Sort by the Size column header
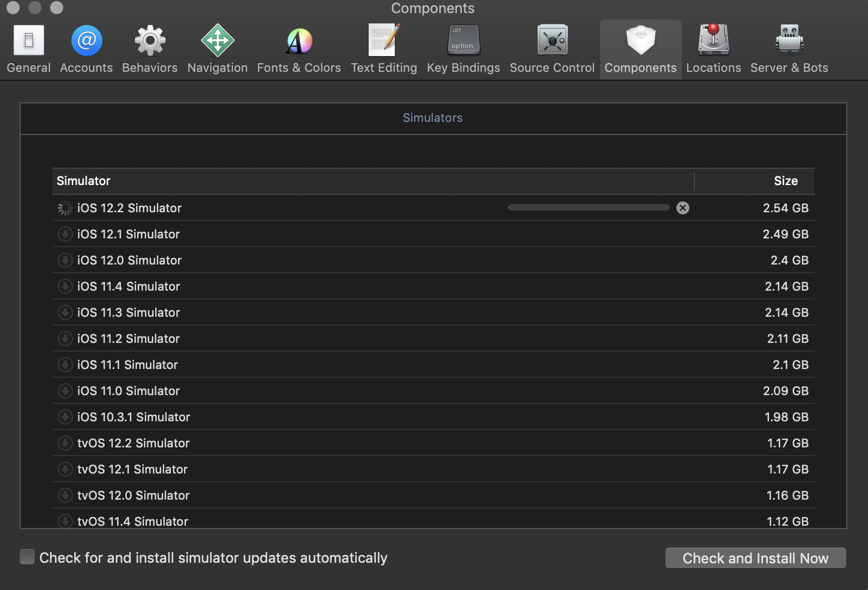The height and width of the screenshot is (590, 868). (x=755, y=181)
